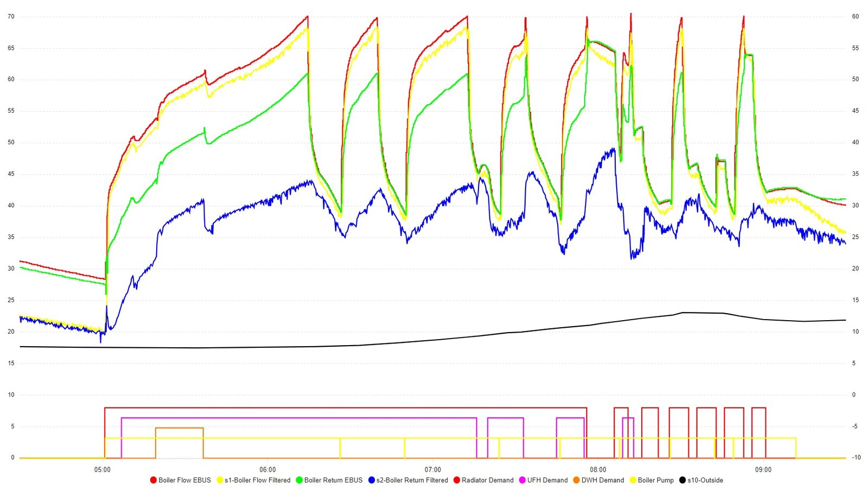The height and width of the screenshot is (490, 868).
Task: Click the 06:00 time axis label
Action: click(268, 470)
